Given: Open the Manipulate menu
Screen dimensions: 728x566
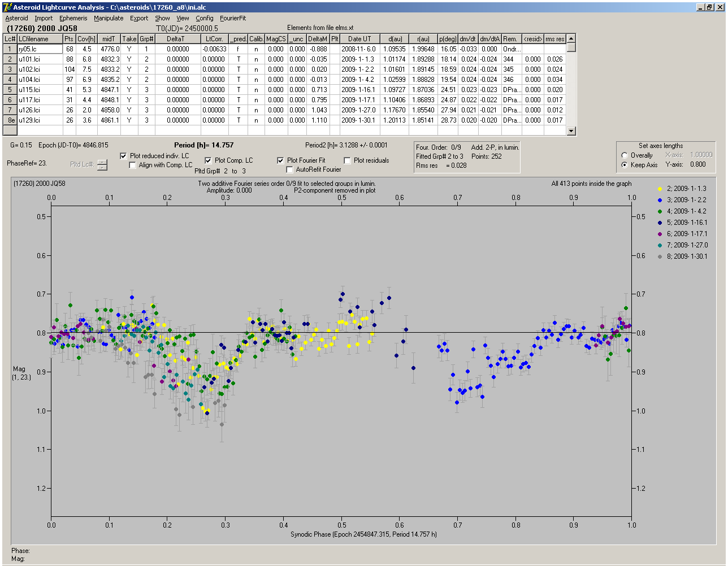Looking at the screenshot, I should [109, 18].
